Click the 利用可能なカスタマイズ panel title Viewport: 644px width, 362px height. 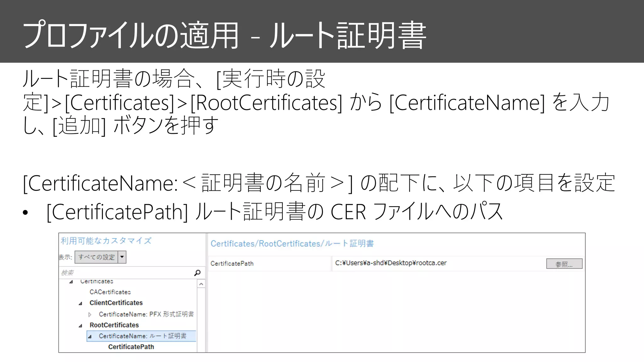tap(106, 241)
